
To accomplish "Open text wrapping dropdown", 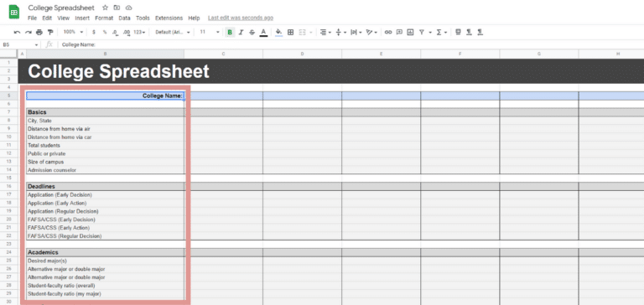I will click(356, 32).
